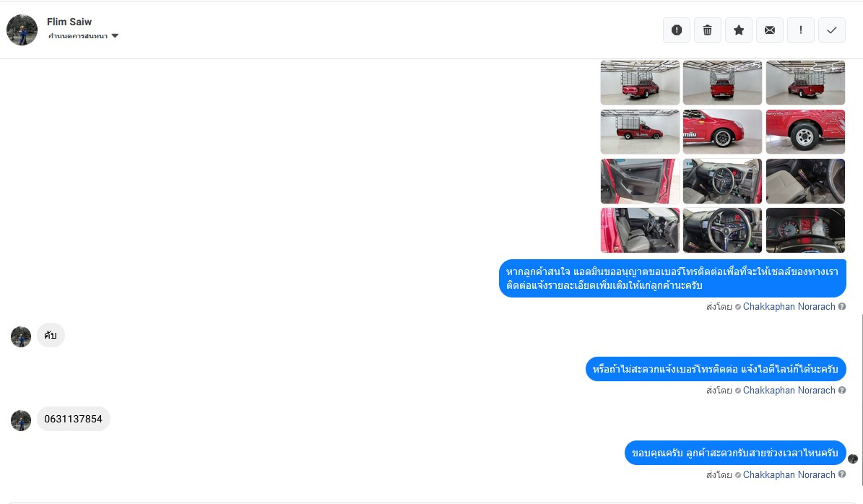Select the phone number message 0631137854
The width and height of the screenshot is (863, 504).
[x=73, y=420]
